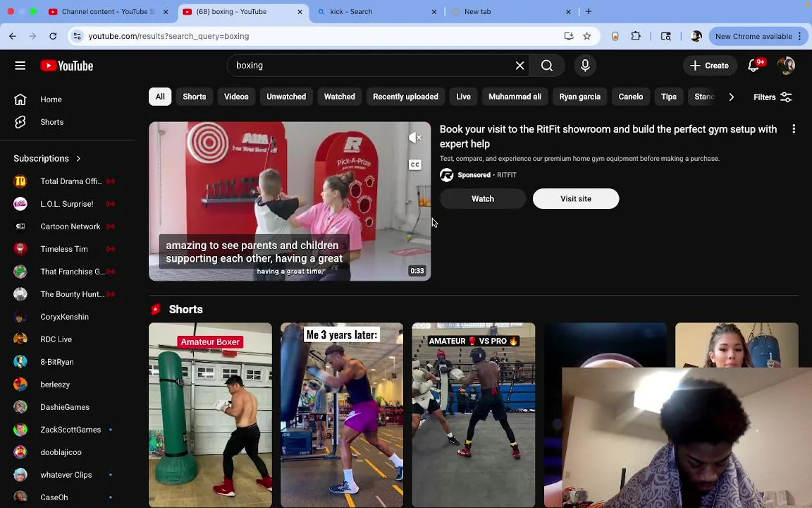Play the RitFit ad video thumbnail
The width and height of the screenshot is (812, 508).
290,201
